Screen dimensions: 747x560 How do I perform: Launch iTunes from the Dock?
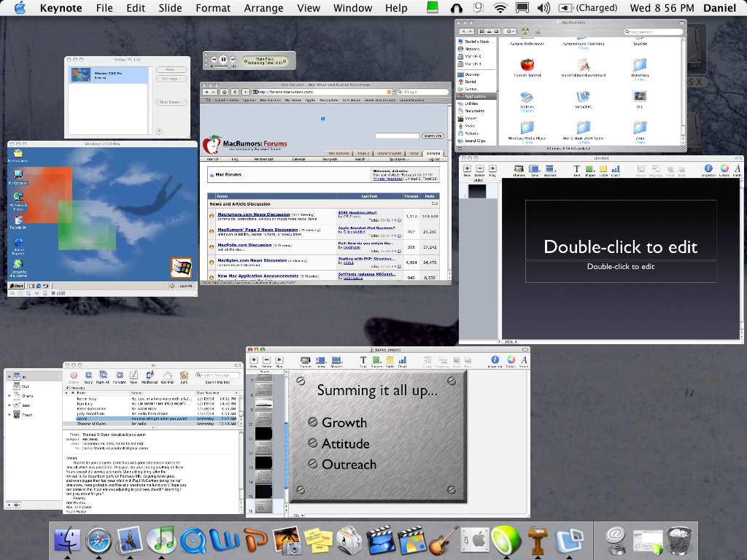pos(160,540)
